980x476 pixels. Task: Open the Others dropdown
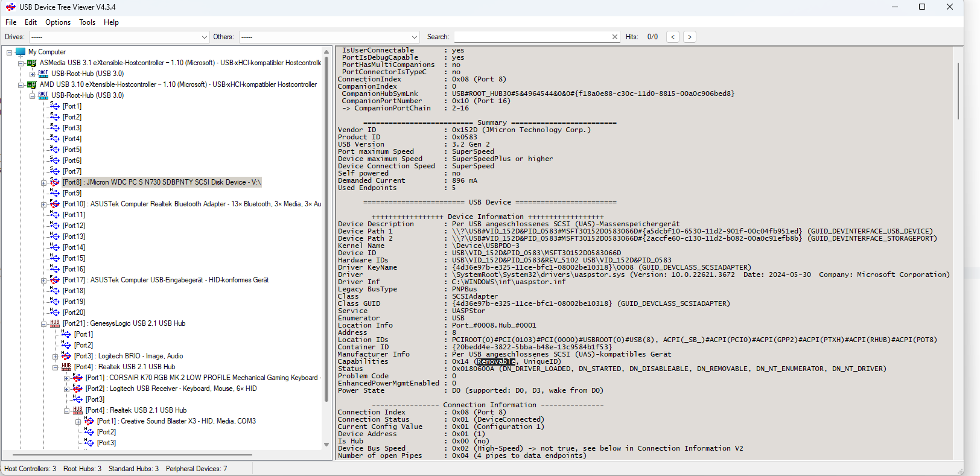[329, 37]
